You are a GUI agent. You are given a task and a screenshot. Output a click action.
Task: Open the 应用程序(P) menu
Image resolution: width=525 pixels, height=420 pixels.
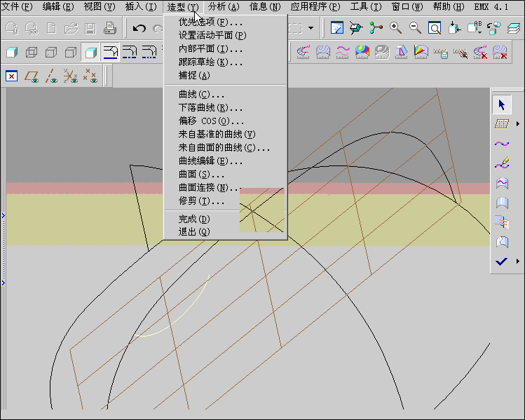coord(315,6)
